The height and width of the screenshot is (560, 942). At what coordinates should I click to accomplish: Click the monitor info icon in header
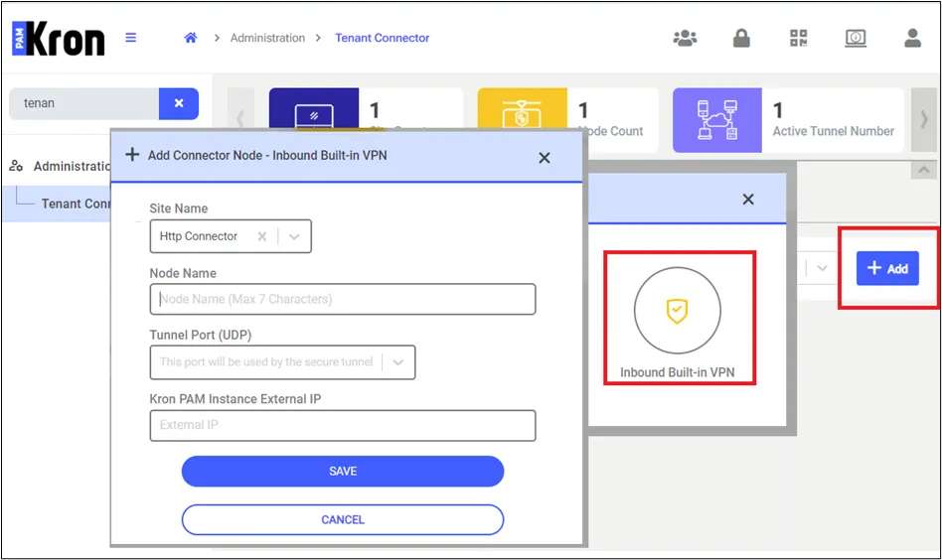[x=856, y=38]
